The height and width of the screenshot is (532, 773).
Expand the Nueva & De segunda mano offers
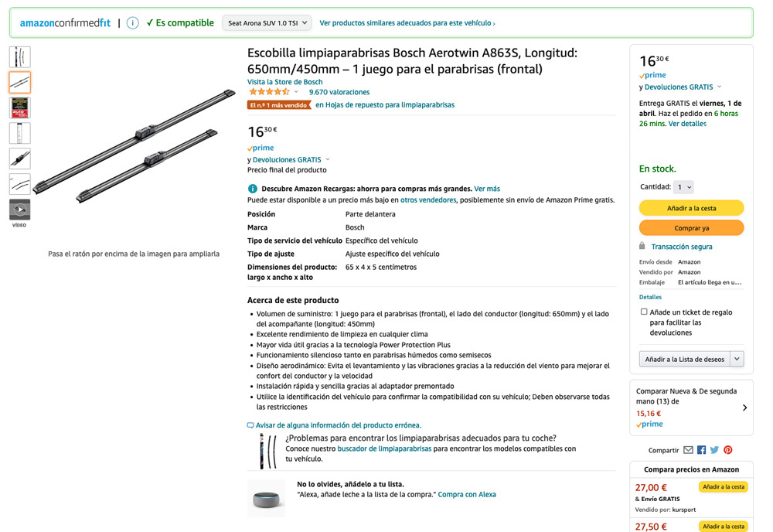coord(744,408)
